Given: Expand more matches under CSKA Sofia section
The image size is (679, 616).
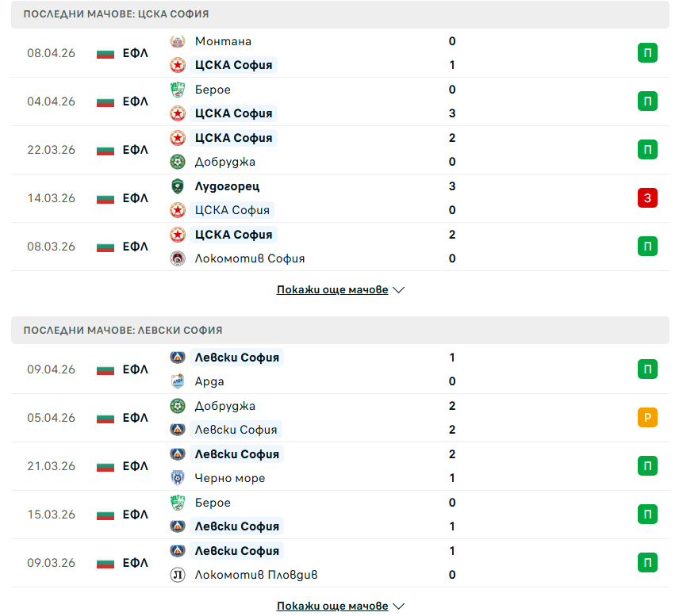Looking at the screenshot, I should tap(340, 289).
